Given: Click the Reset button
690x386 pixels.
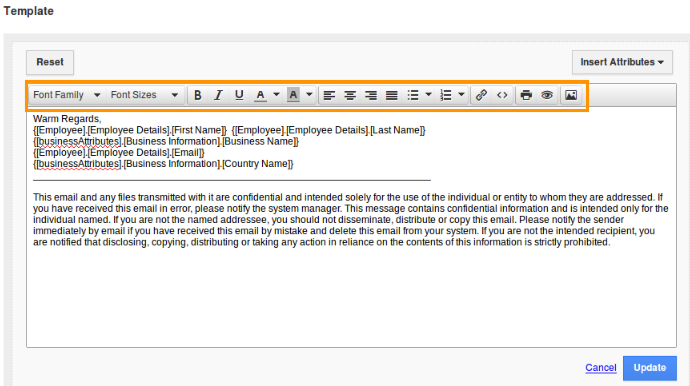Looking at the screenshot, I should [50, 62].
